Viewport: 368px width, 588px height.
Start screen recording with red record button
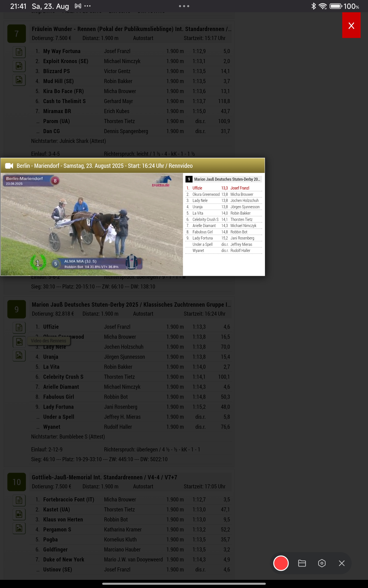point(281,563)
